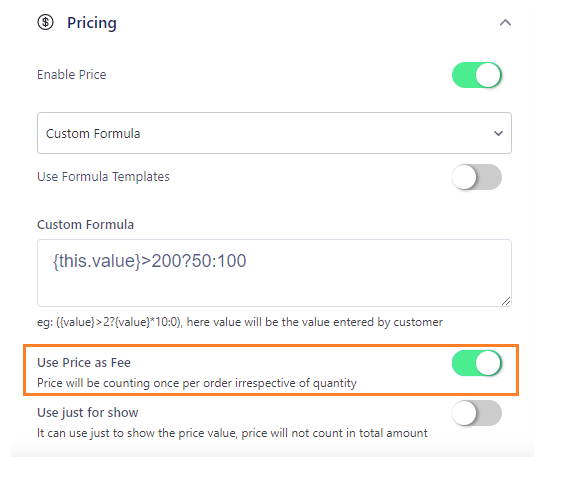Click the Pricing section heading
585x485 pixels.
coord(92,23)
